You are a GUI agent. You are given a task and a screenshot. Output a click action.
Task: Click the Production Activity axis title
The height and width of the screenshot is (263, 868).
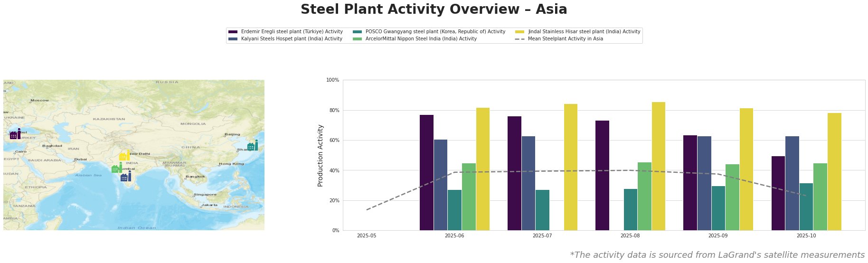[x=321, y=155]
